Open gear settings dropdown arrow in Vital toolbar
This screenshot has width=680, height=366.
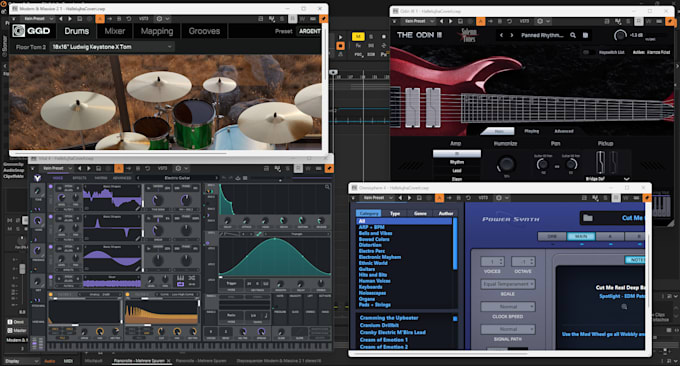[x=186, y=168]
